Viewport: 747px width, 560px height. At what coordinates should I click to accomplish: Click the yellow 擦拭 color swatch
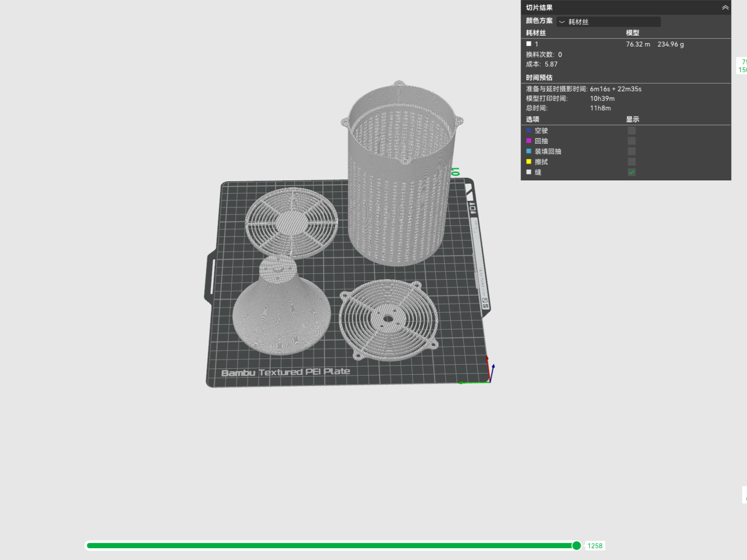(x=529, y=162)
